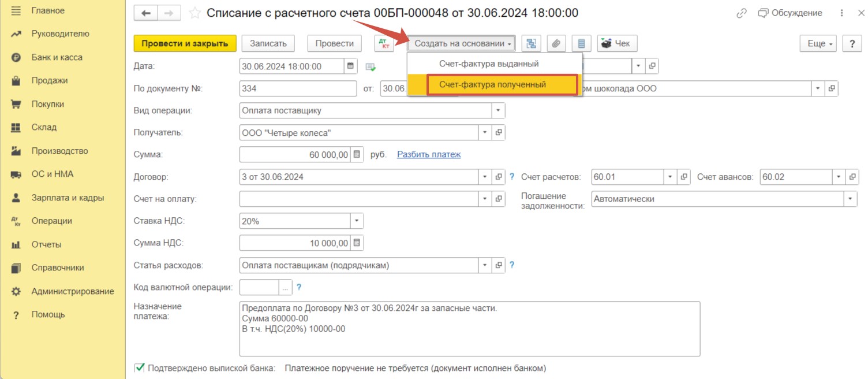Open the Еще menu dropdown
The width and height of the screenshot is (868, 379).
pyautogui.click(x=818, y=43)
